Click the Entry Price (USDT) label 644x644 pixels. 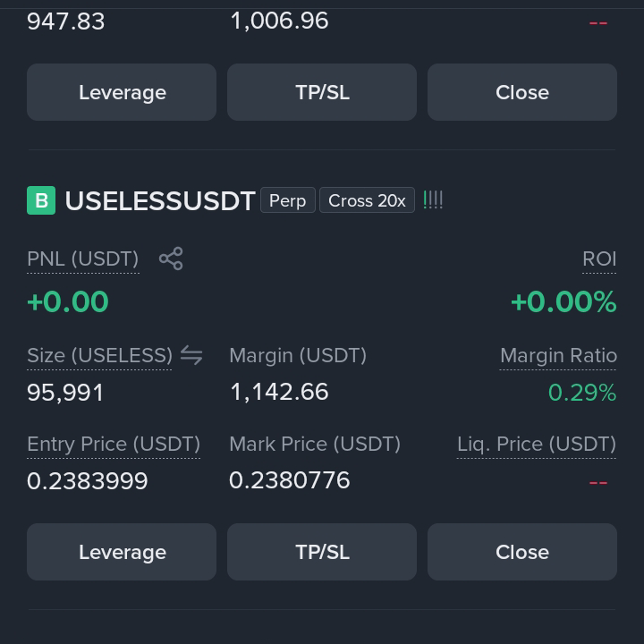[114, 444]
